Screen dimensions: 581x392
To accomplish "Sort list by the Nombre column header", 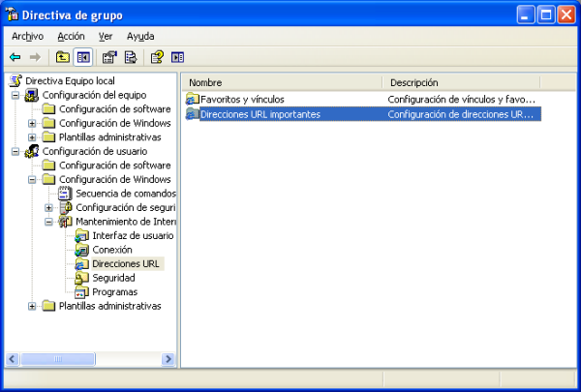I will [x=281, y=82].
